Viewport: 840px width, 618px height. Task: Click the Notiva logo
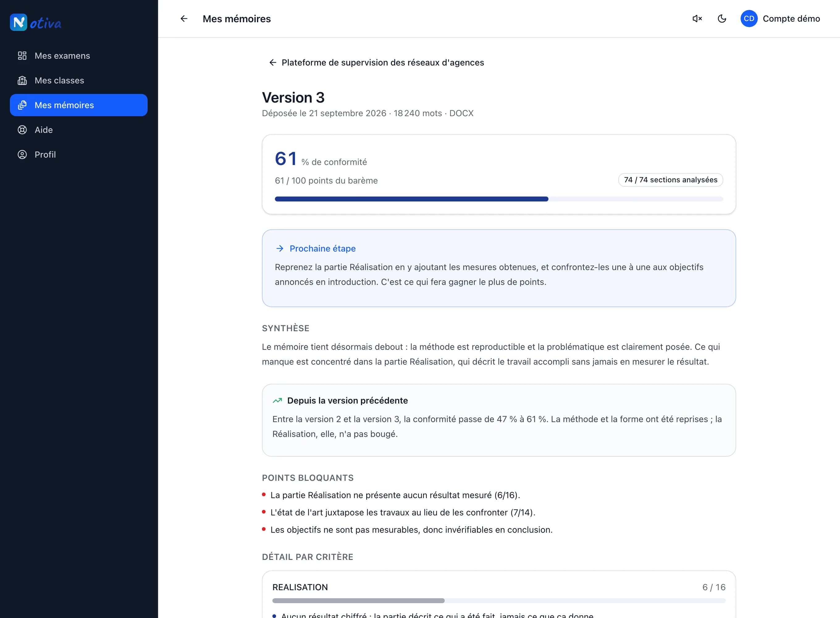36,23
